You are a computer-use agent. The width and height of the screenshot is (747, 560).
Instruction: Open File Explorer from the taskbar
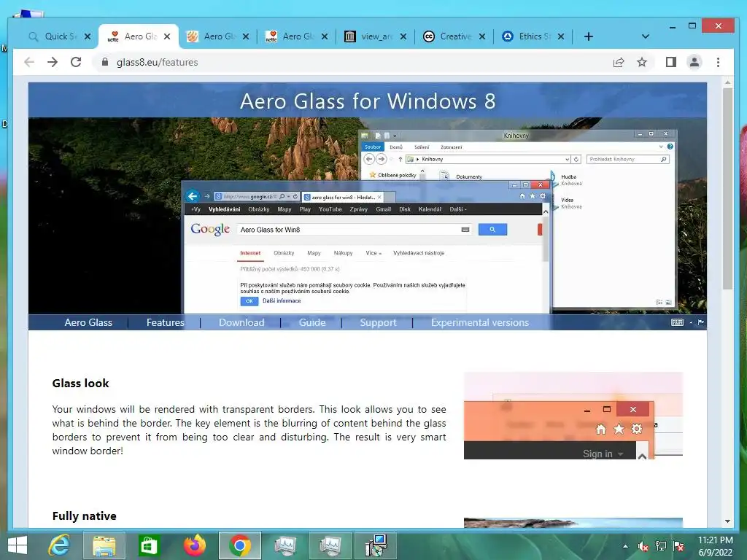point(104,545)
